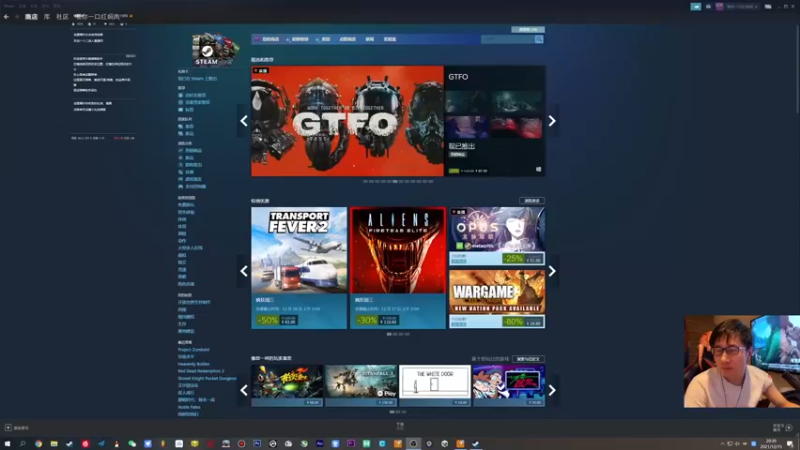Select the highlighted featured carousel page dot
The width and height of the screenshot is (800, 450).
395,181
